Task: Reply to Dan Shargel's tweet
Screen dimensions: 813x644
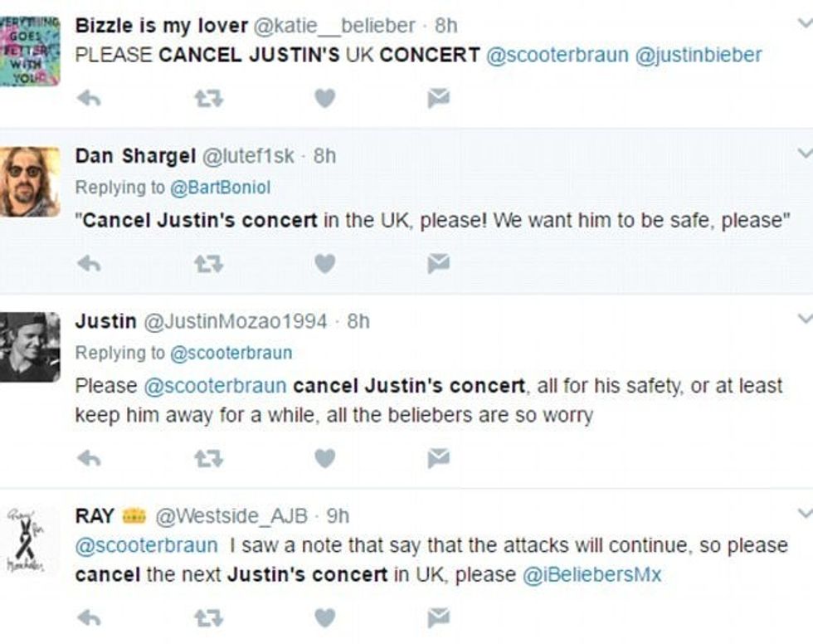Action: 89,264
